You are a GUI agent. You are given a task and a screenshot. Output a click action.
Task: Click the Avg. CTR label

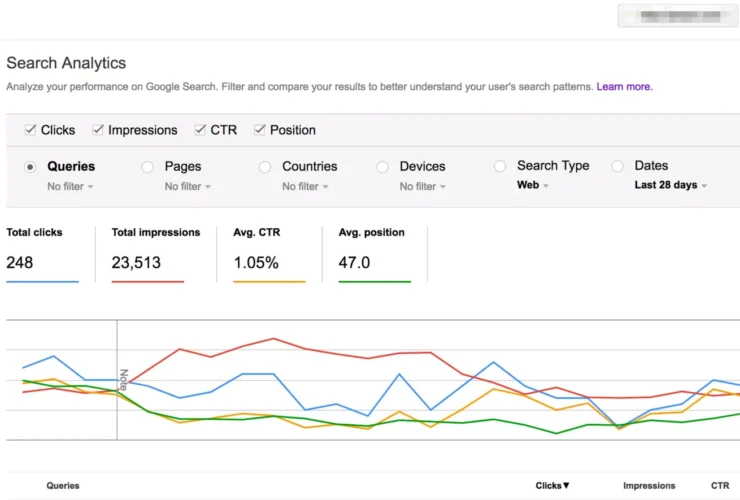tap(256, 232)
